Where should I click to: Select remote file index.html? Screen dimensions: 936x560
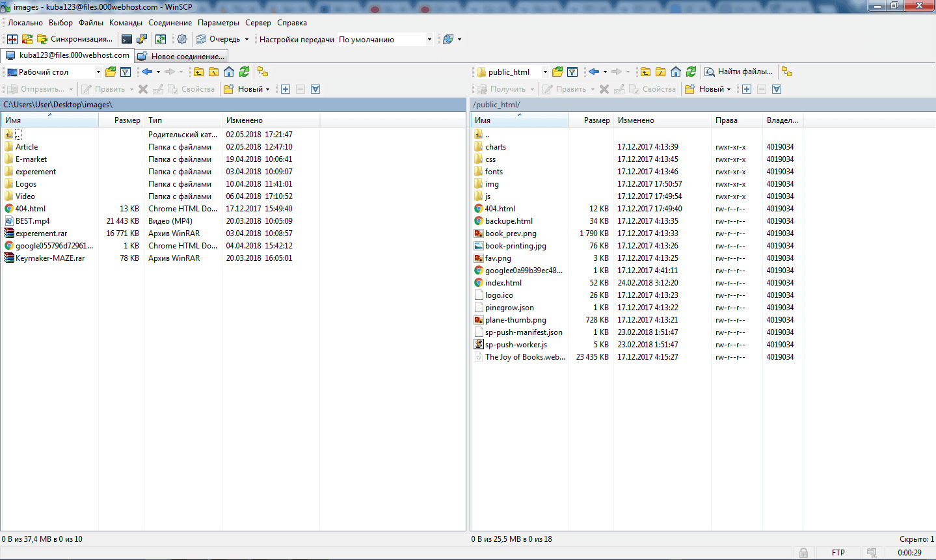[503, 283]
